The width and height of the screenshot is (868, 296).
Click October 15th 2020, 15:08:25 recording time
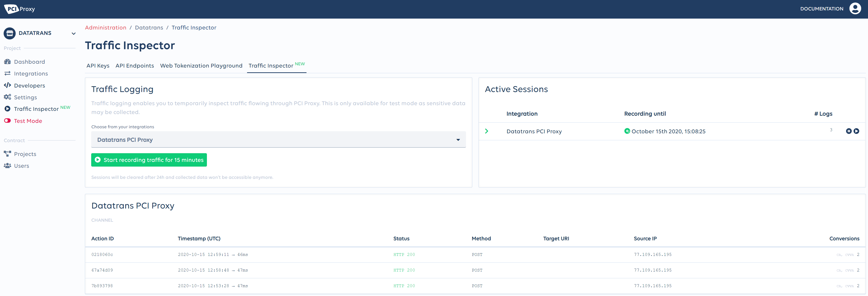(668, 131)
